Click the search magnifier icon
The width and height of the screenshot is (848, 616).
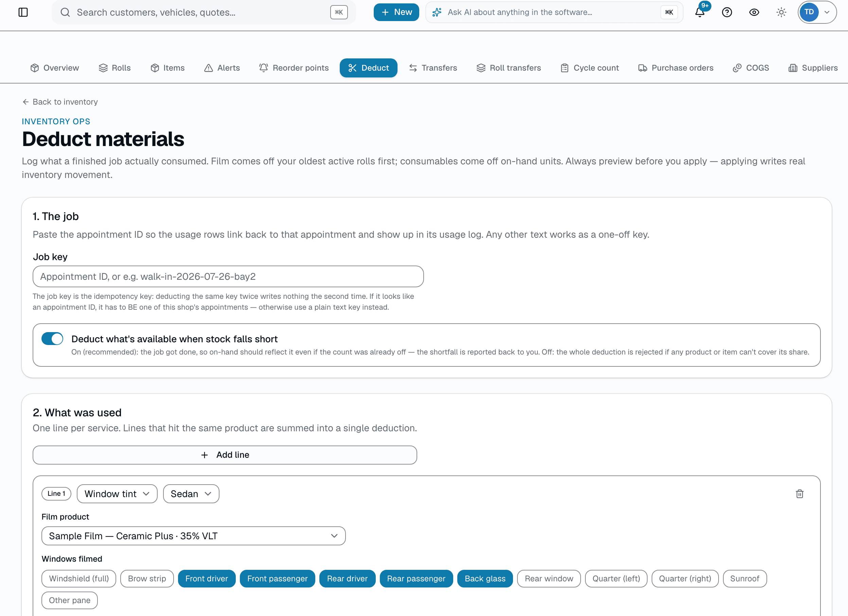tap(65, 12)
